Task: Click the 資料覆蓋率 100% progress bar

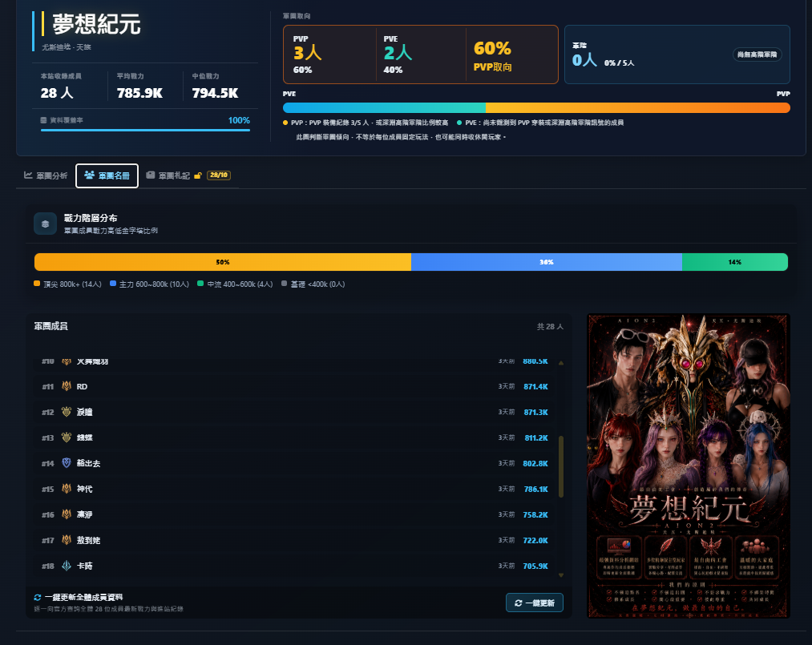Action: pyautogui.click(x=145, y=130)
